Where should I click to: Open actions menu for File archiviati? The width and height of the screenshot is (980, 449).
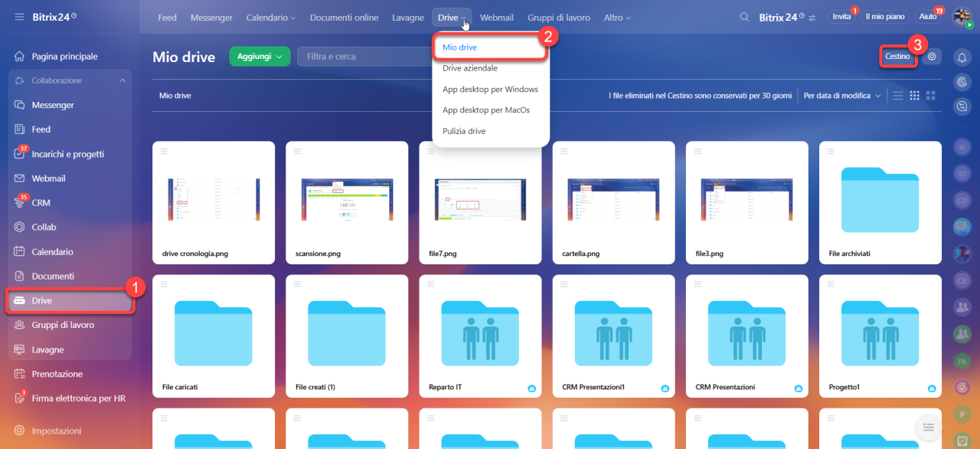(831, 151)
